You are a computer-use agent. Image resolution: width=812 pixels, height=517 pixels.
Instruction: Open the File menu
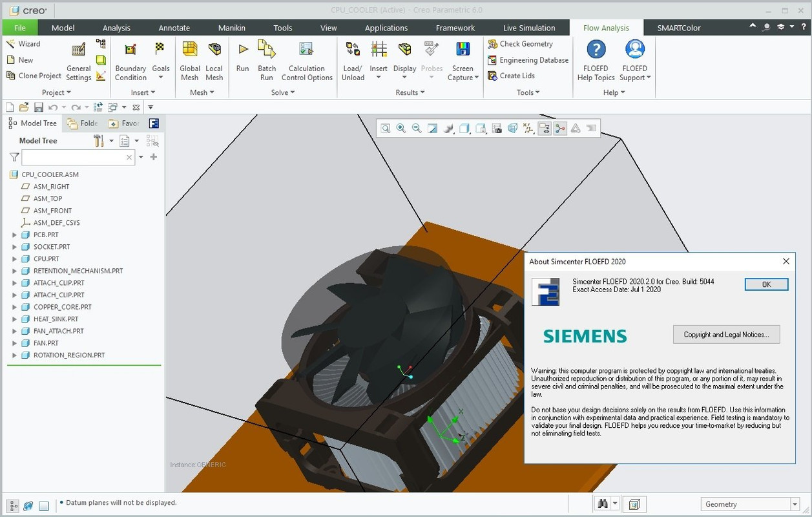point(20,28)
